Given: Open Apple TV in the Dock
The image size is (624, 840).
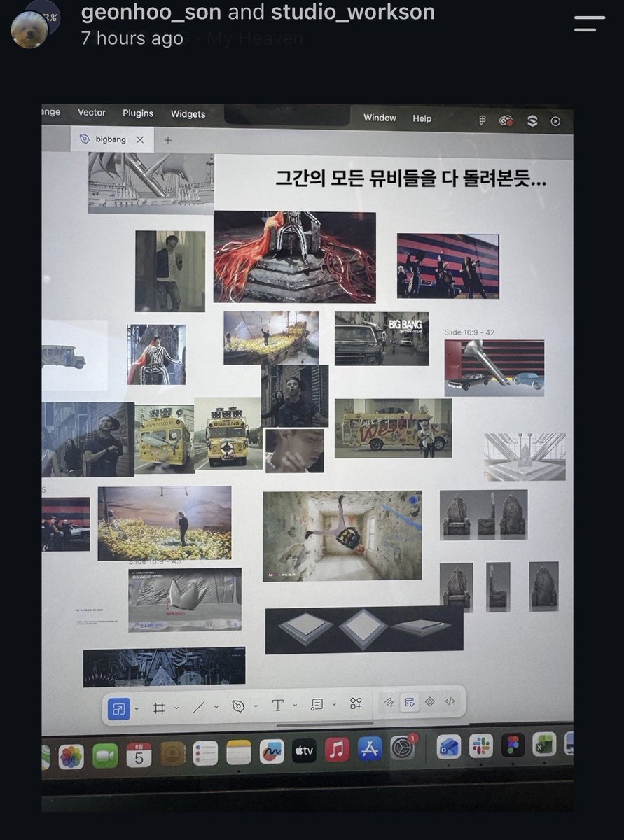Looking at the screenshot, I should pos(304,751).
